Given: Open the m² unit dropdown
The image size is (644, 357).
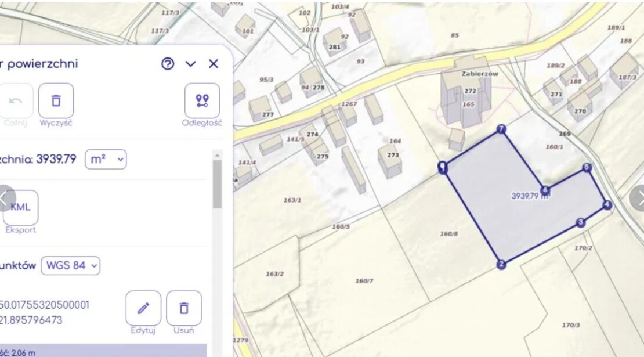Looking at the screenshot, I should pos(106,159).
